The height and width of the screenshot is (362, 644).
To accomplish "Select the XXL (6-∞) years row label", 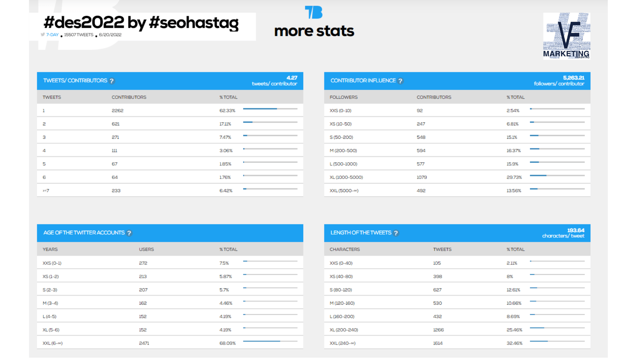I will [x=53, y=343].
